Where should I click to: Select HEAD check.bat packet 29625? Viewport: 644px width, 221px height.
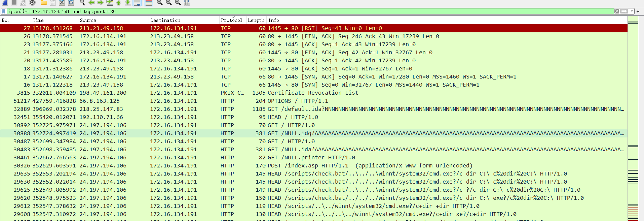pos(314,190)
